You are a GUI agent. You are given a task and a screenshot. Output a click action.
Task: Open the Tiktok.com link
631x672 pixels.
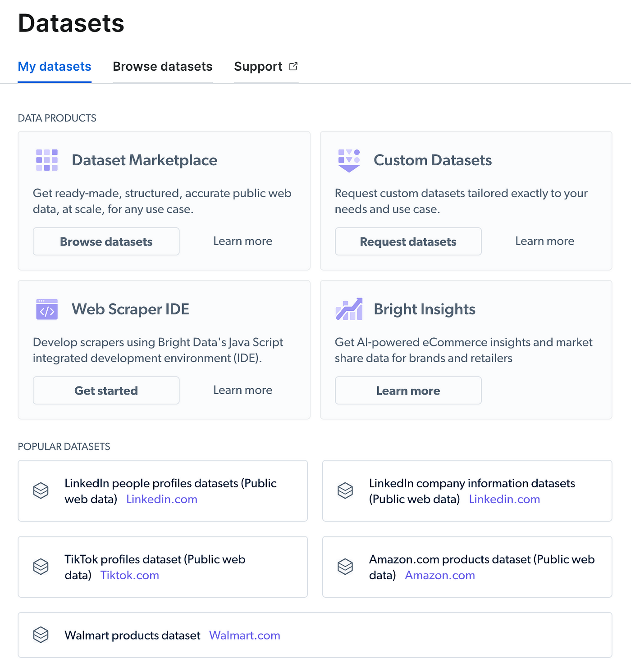pos(130,575)
